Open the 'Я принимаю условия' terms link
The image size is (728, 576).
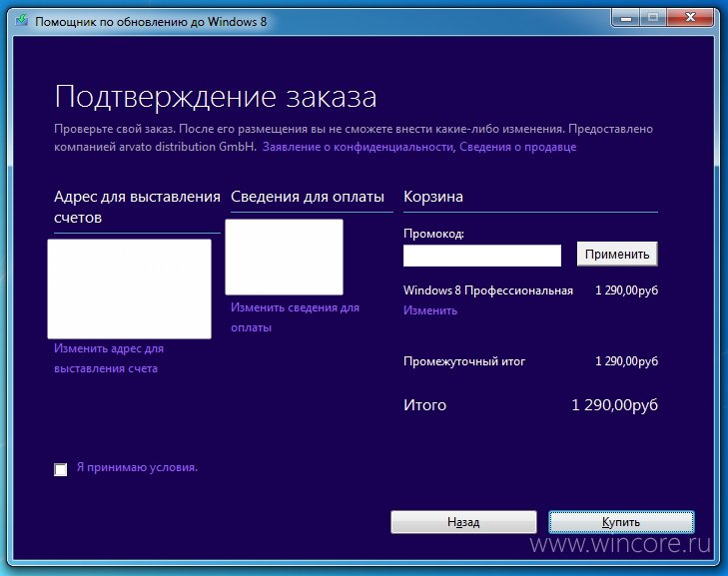pos(137,467)
